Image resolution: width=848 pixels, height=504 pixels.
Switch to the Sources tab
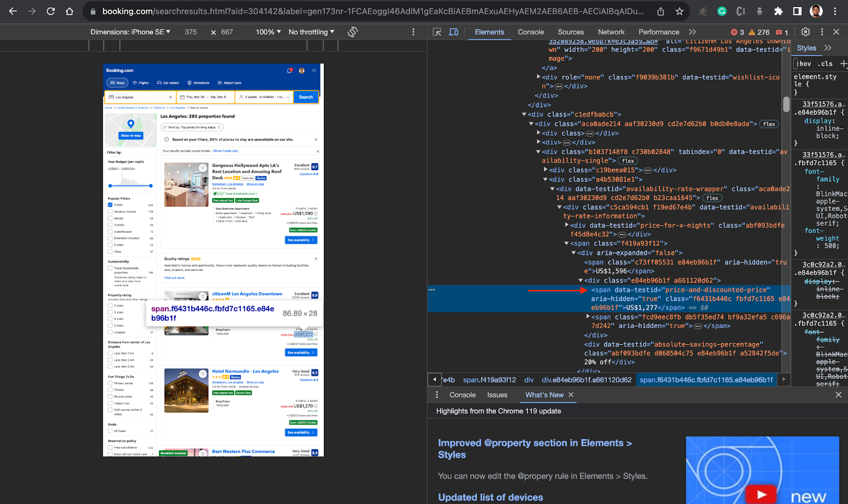[571, 32]
